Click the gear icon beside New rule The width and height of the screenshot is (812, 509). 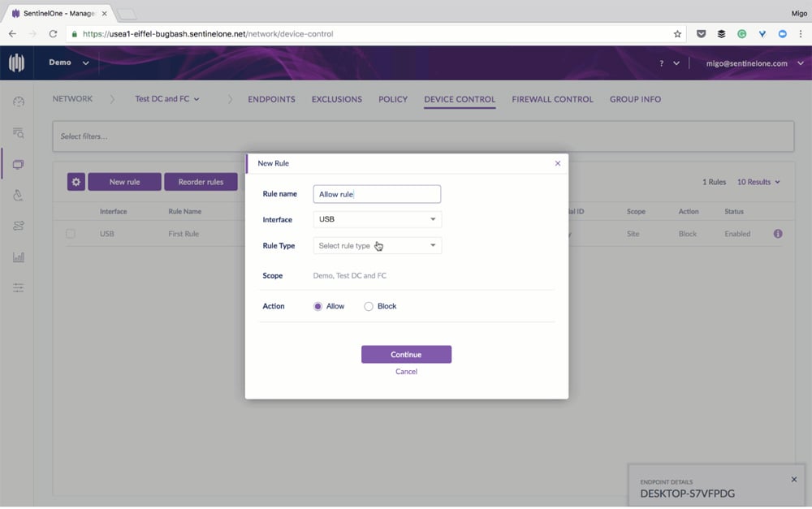(x=76, y=182)
